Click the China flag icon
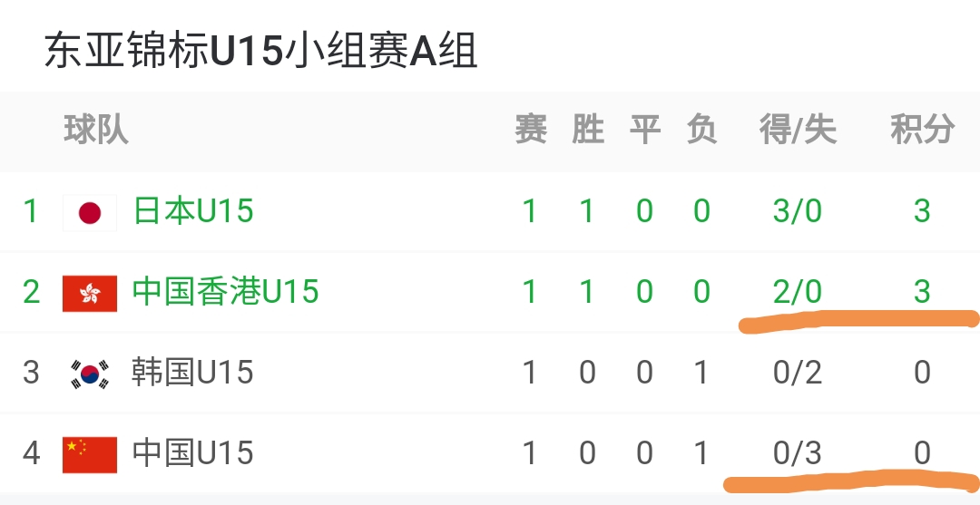 coord(90,453)
